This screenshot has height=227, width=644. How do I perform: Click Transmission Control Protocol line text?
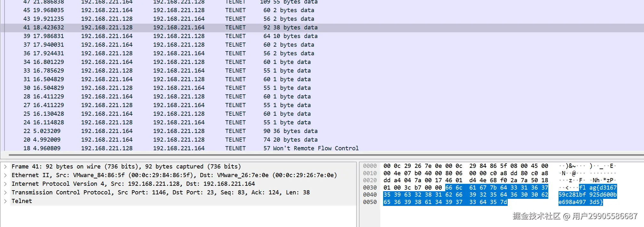(161, 192)
